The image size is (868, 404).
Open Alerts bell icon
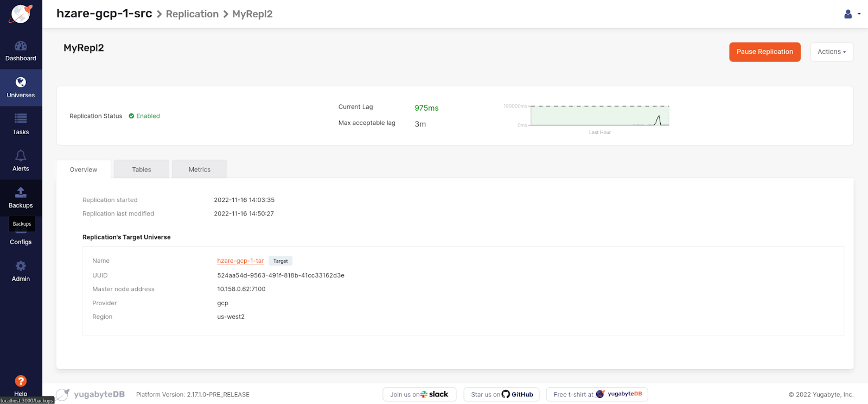pos(21,156)
